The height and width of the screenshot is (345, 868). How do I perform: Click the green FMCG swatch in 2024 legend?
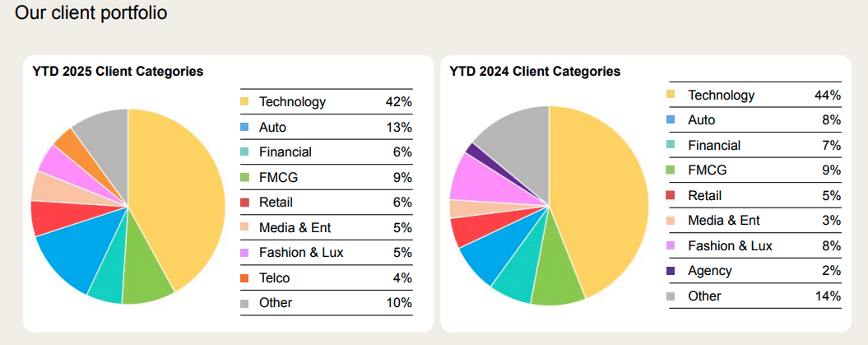pyautogui.click(x=671, y=170)
